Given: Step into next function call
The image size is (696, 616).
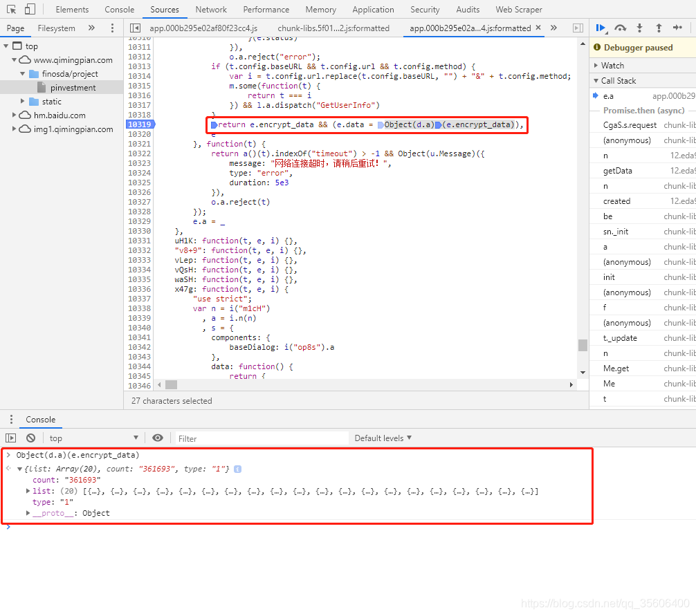Looking at the screenshot, I should click(x=640, y=28).
